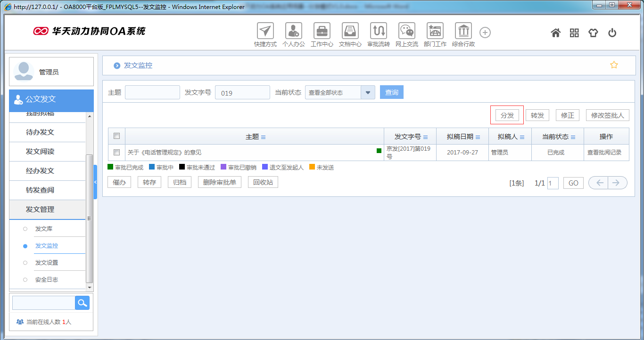This screenshot has width=644, height=340.
Task: Toggle the favorite star on 发文监控 page
Action: click(x=614, y=65)
